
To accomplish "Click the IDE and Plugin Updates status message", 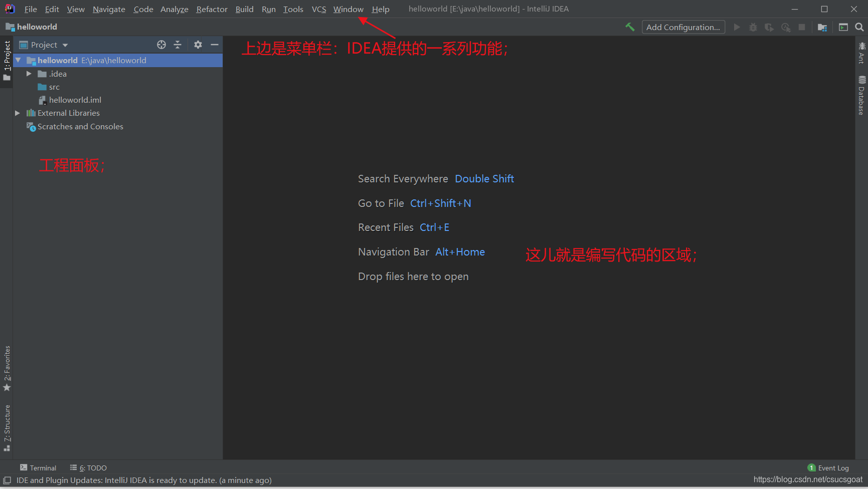I will (144, 480).
